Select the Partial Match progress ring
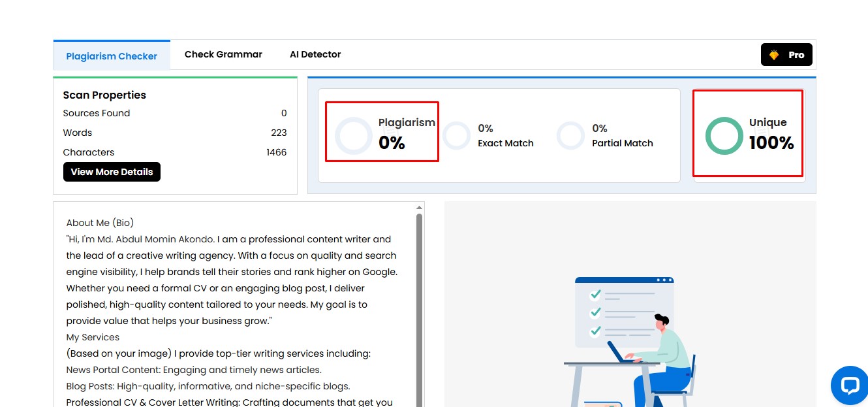Viewport: 868px width, 407px height. click(x=570, y=135)
